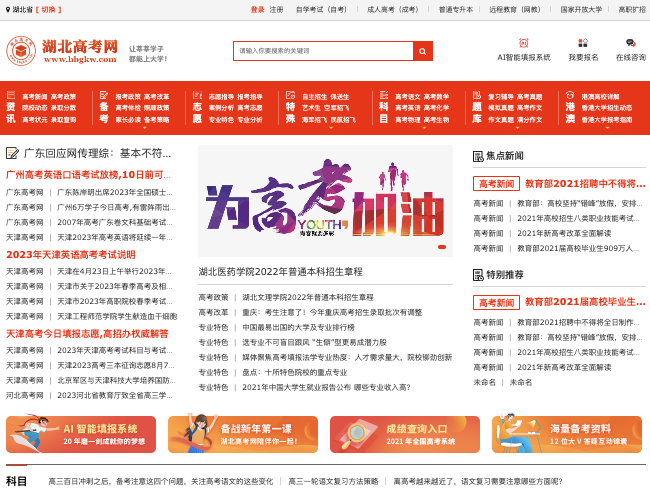
Task: Click the 题库 category icon in red nav
Action: pos(477,95)
